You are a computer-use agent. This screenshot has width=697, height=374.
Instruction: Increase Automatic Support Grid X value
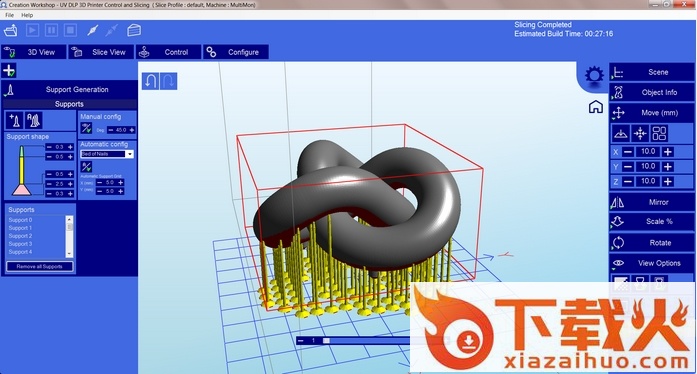pos(120,182)
